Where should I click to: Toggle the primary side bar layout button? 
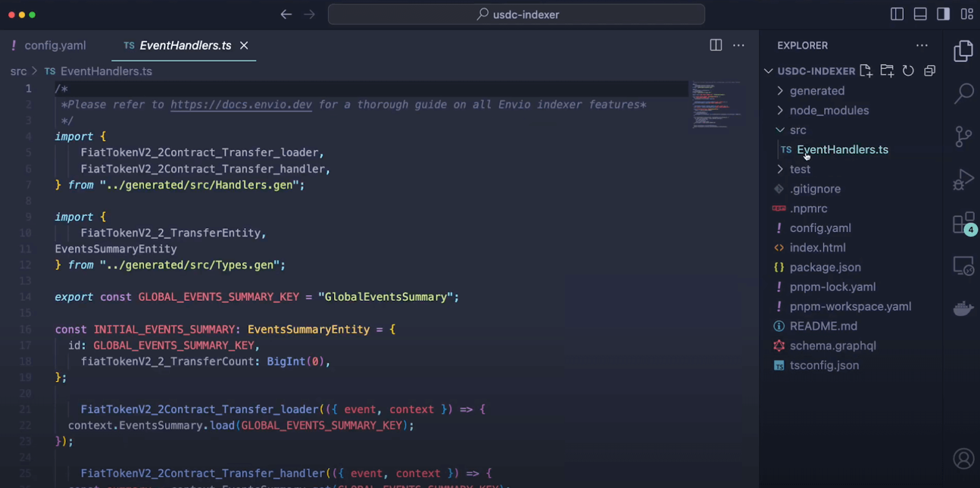click(x=897, y=14)
